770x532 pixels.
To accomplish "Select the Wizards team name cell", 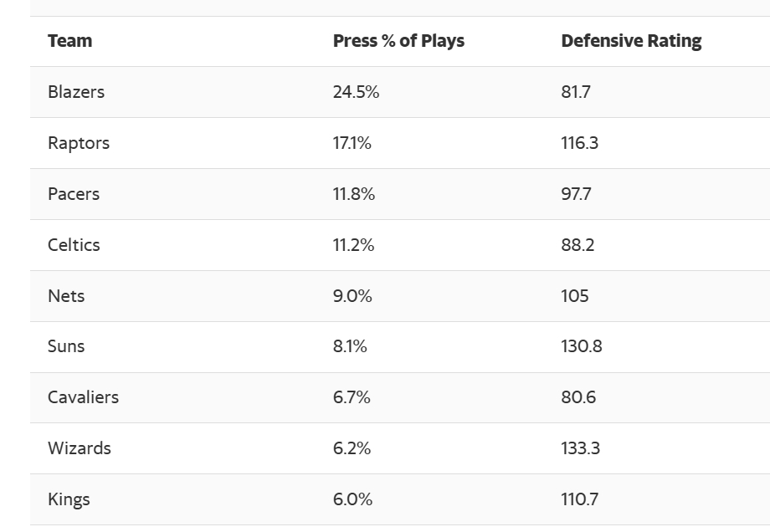I will 80,448.
